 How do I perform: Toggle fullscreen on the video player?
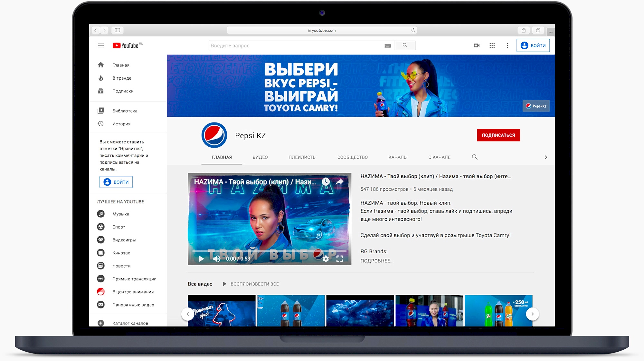tap(340, 259)
